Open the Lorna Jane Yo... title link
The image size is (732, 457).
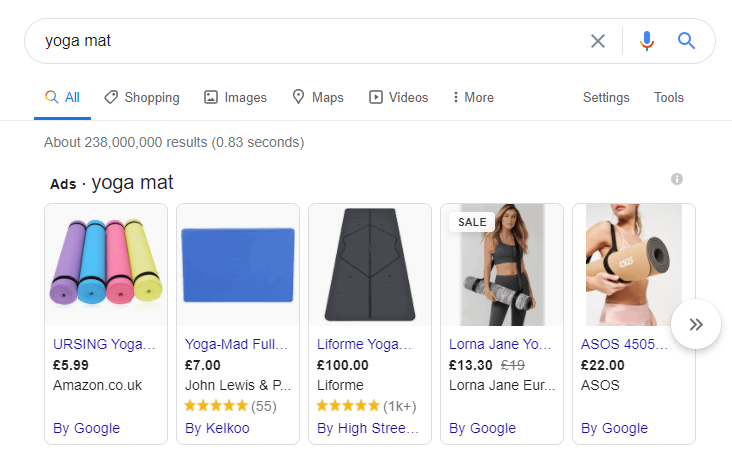click(500, 344)
